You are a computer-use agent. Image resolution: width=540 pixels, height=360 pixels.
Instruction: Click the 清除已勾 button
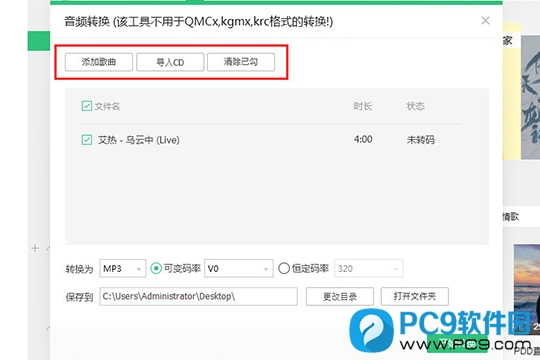point(241,62)
